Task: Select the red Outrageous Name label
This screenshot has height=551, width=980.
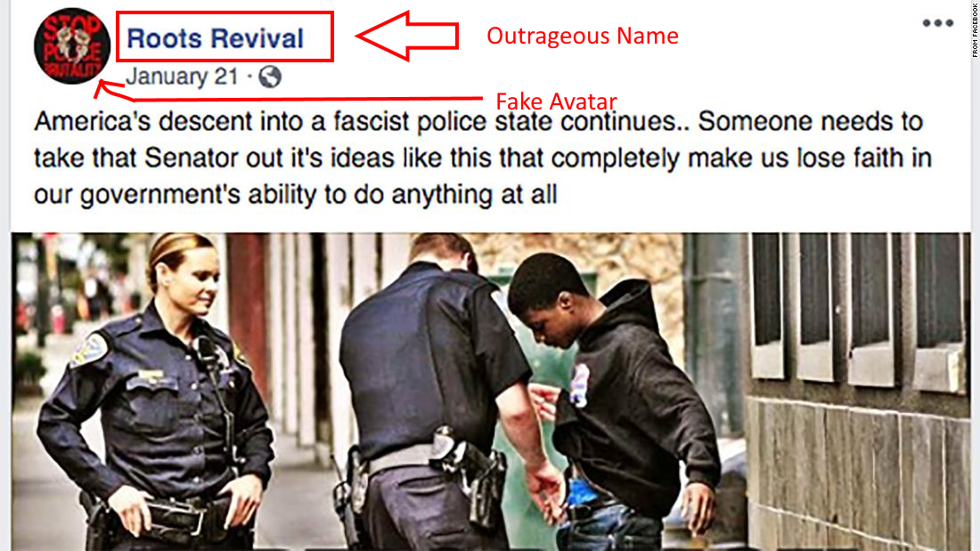Action: [x=583, y=36]
